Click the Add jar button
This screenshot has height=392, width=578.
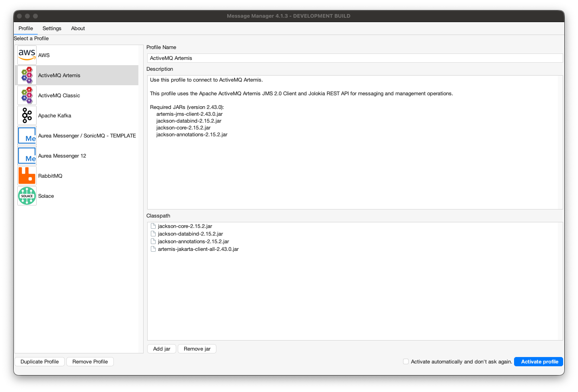tap(162, 349)
